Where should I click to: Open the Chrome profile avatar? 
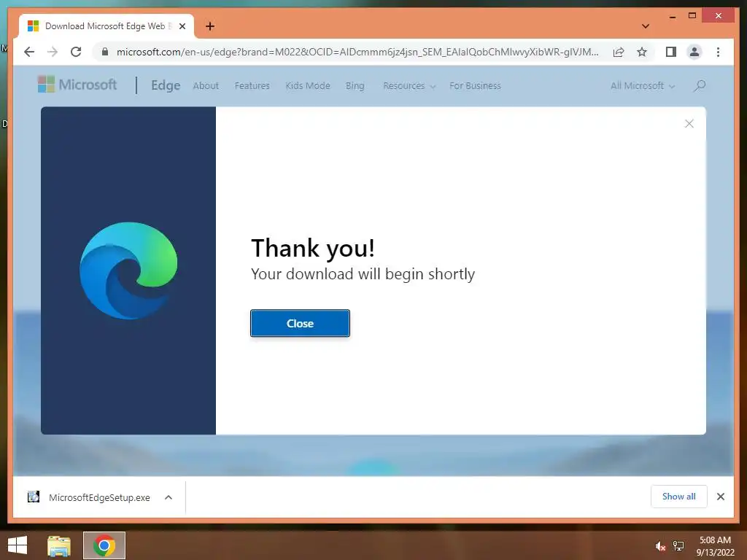694,52
